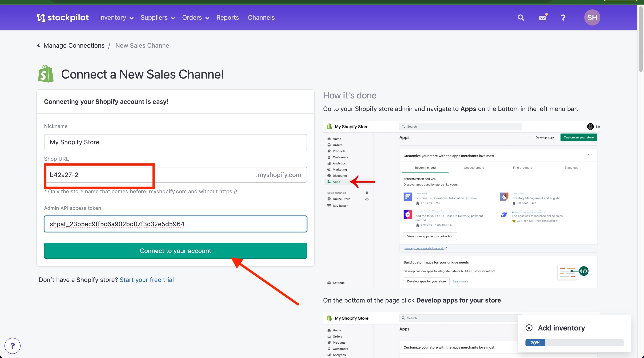Click the New Sales Channel breadcrumb text
The width and height of the screenshot is (644, 358).
tap(143, 45)
